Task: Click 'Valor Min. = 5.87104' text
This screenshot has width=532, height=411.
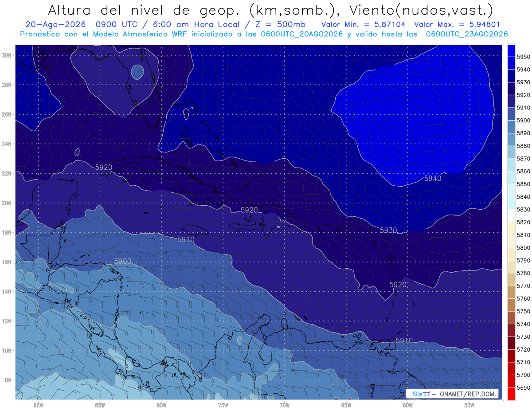Action: coord(363,24)
